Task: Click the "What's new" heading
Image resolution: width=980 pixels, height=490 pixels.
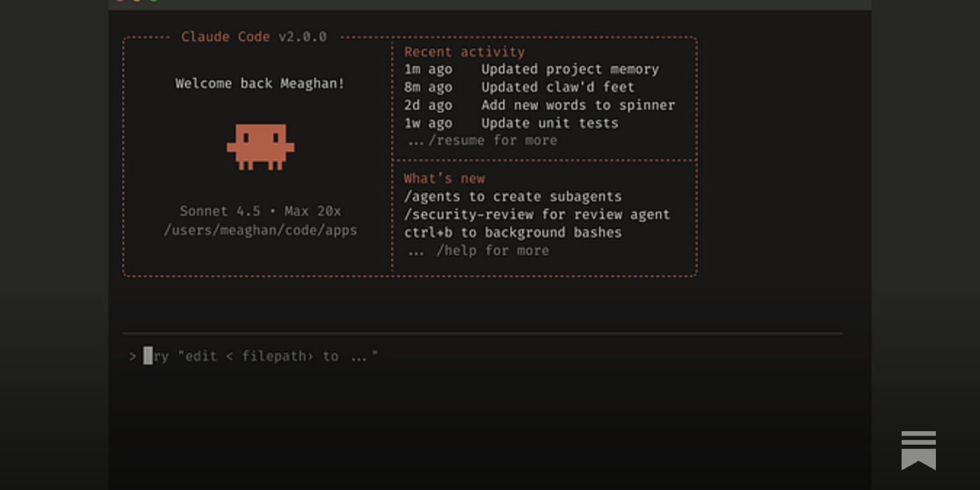Action: (x=444, y=178)
